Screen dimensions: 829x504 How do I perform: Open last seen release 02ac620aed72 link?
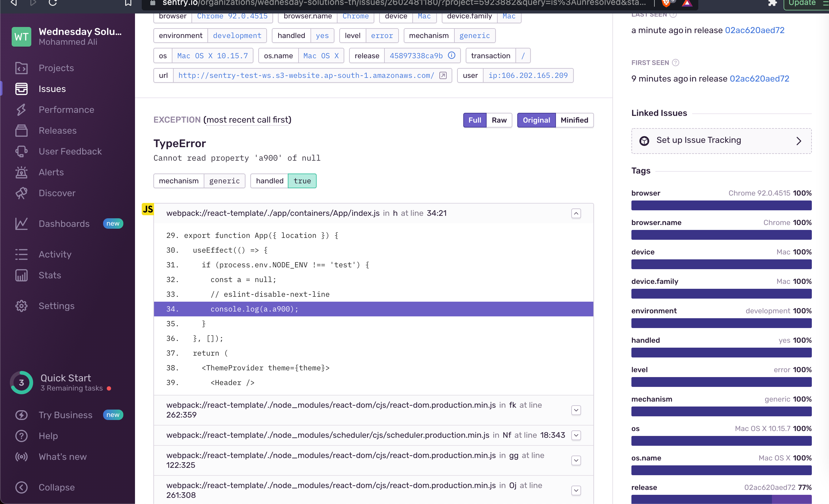coord(754,30)
